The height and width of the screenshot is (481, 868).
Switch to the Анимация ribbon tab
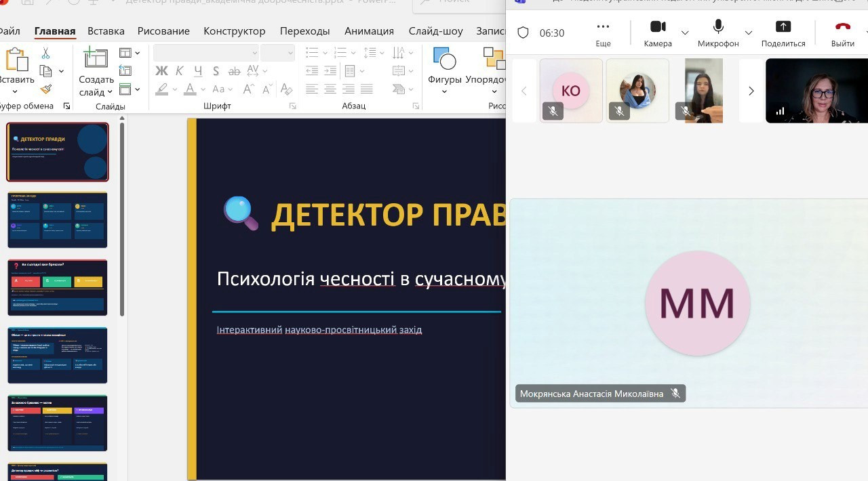pyautogui.click(x=369, y=30)
